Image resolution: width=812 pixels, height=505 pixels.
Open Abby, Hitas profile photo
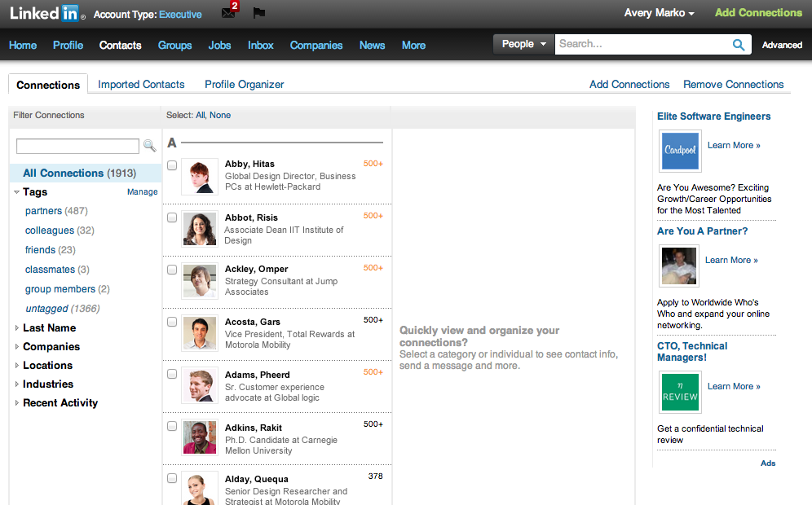[x=200, y=177]
